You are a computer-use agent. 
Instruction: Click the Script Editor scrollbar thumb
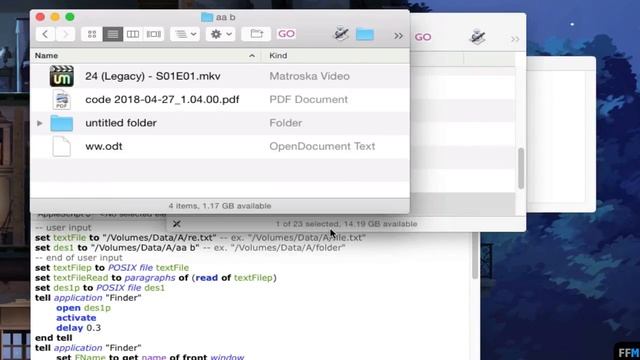475,256
